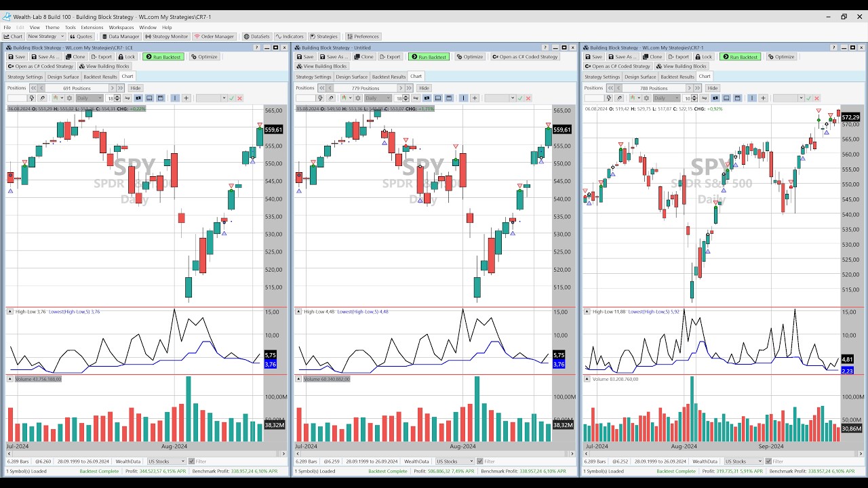Collapse High-Low pane in CR7-1 chart
Screen dimensions: 868x488
coord(587,312)
